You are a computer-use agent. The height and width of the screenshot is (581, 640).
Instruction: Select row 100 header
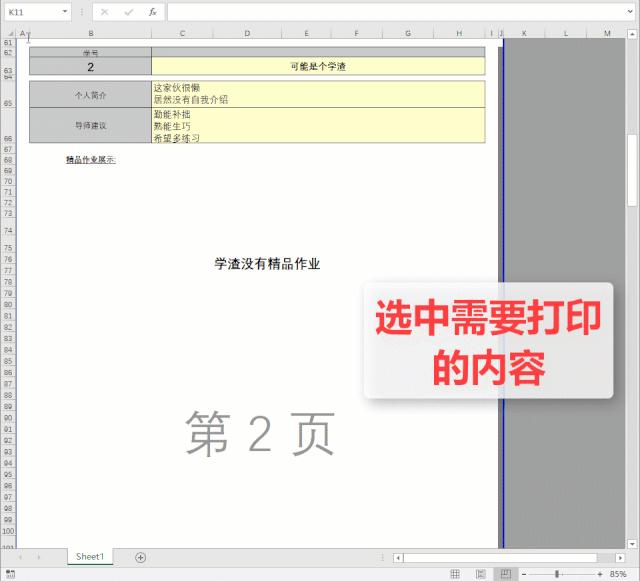point(8,531)
